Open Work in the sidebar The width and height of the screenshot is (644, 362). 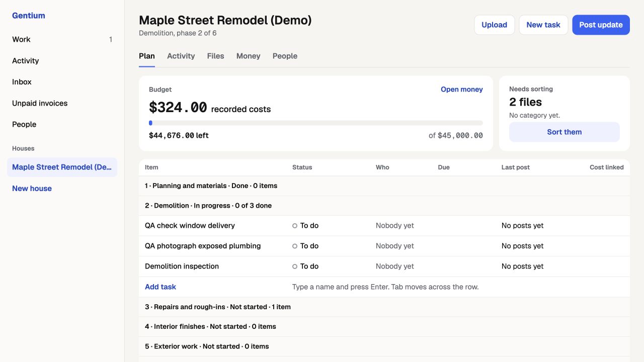pos(62,39)
